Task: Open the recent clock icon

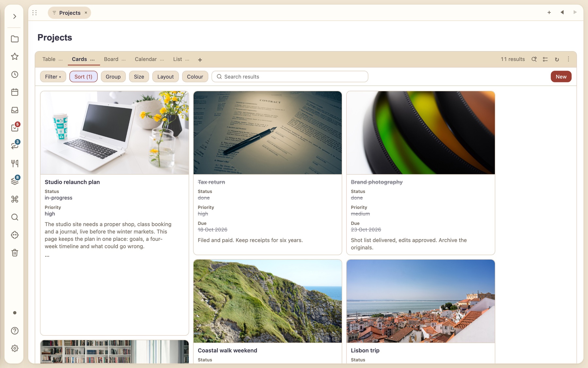Action: 15,75
